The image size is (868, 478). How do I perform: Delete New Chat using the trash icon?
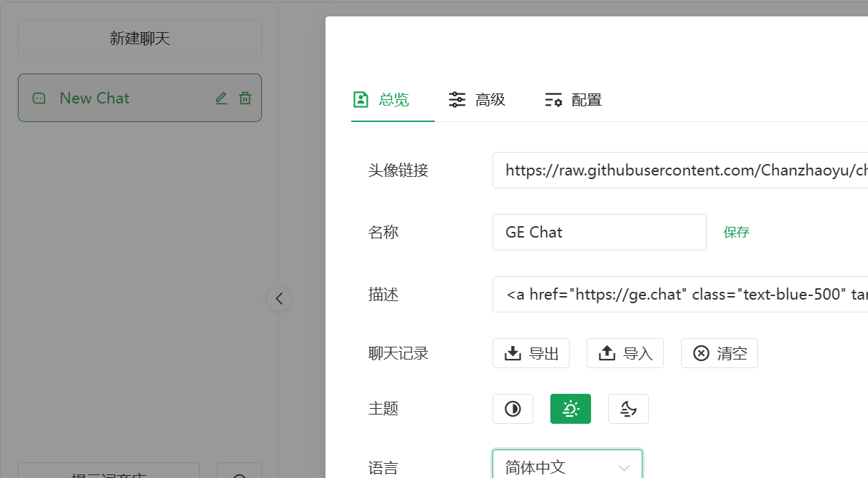click(245, 98)
